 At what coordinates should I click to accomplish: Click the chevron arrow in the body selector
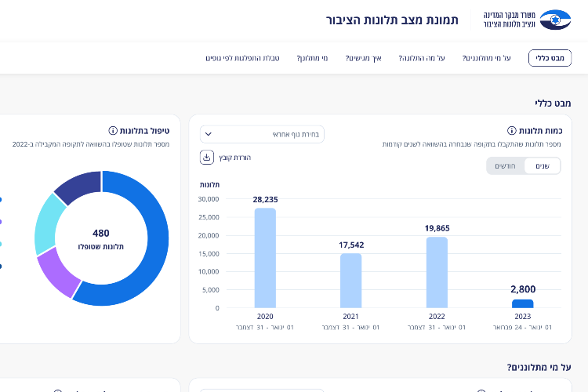[209, 134]
